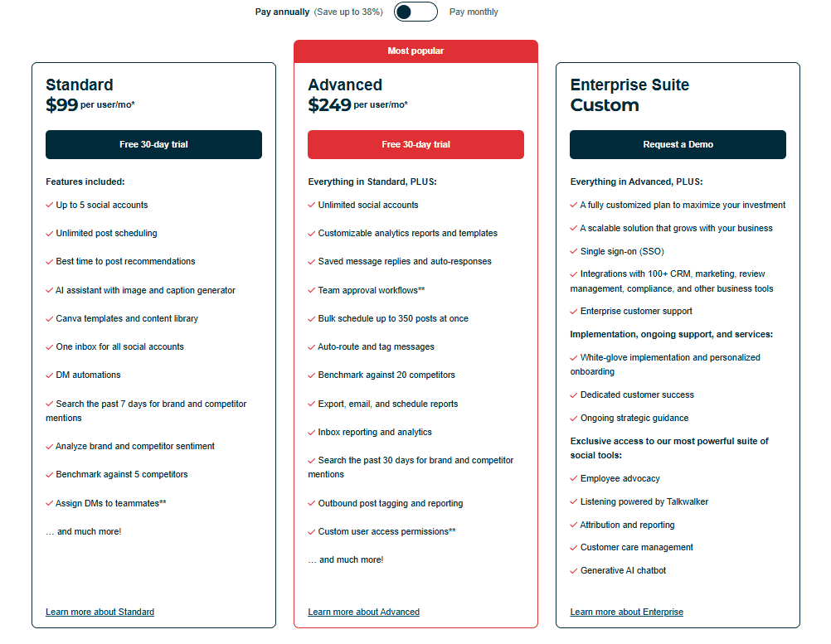Open "Learn more about Enterprise"

(626, 612)
